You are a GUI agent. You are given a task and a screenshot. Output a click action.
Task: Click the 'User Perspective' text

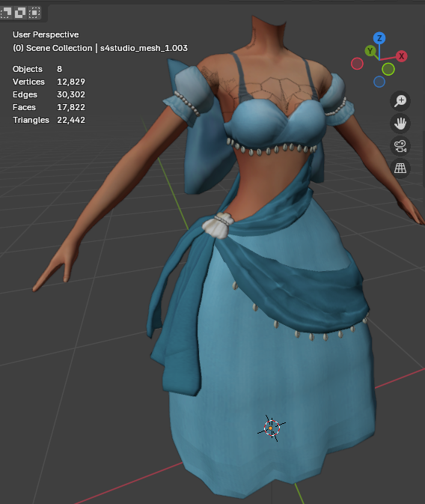[x=46, y=34]
